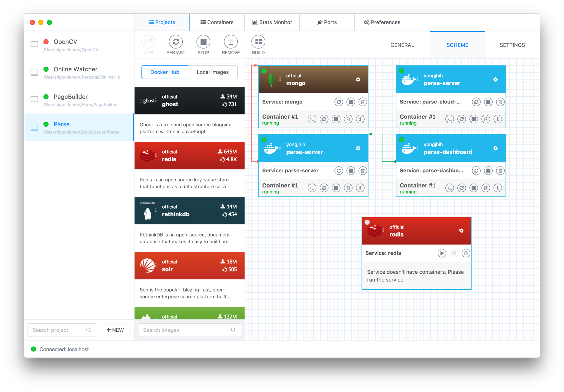The image size is (564, 392).
Task: Select the solr image card
Action: tap(189, 266)
